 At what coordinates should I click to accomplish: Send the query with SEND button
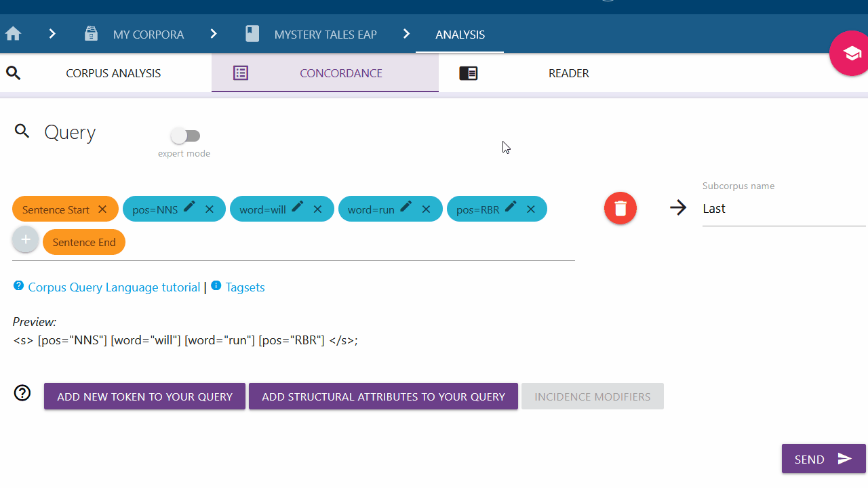pos(823,459)
